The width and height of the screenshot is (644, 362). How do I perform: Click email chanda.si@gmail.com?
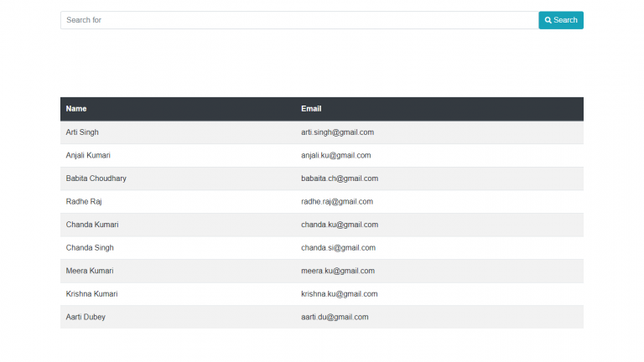(x=338, y=248)
